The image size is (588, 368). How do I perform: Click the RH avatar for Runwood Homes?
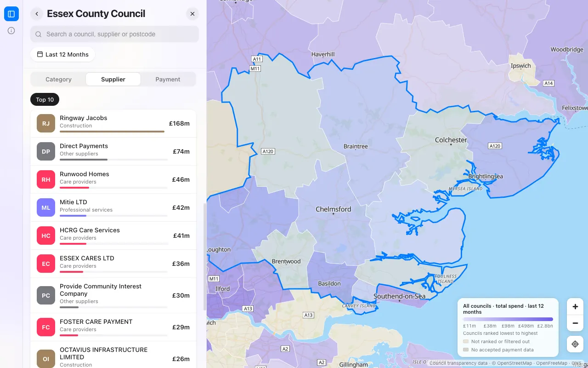(46, 179)
